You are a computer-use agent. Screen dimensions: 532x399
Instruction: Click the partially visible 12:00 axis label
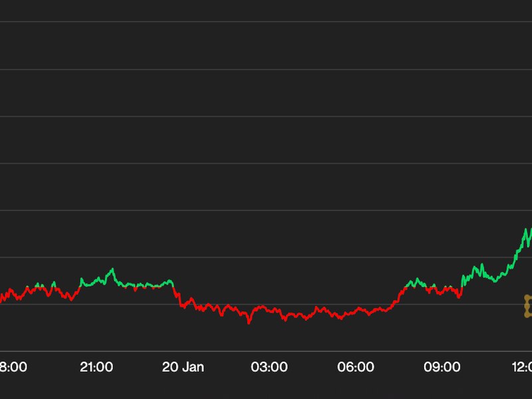pyautogui.click(x=523, y=366)
